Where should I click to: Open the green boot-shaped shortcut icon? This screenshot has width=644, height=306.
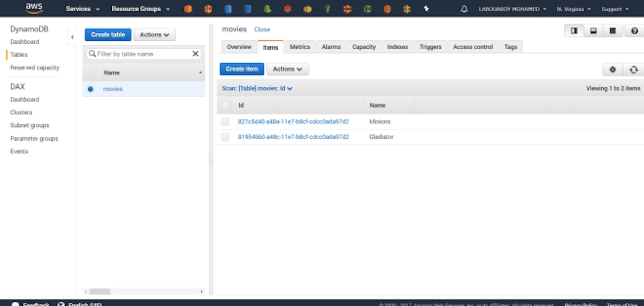click(267, 9)
